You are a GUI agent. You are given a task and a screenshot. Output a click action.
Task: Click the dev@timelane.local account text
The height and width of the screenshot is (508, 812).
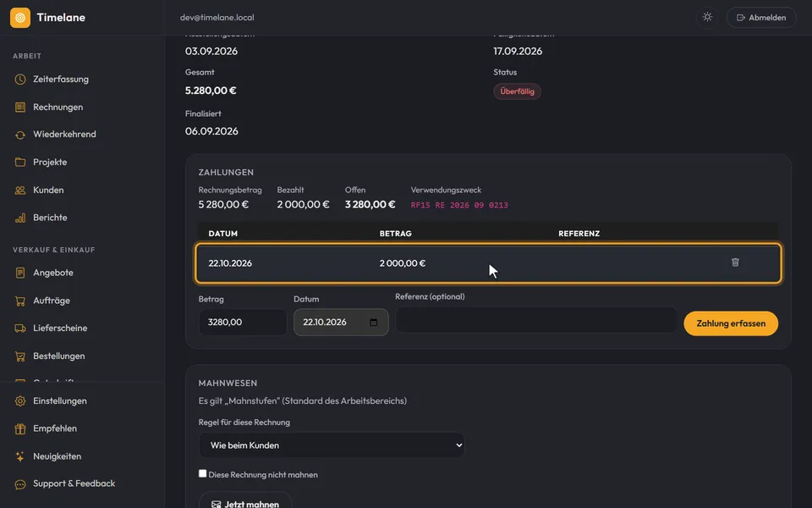pos(217,18)
